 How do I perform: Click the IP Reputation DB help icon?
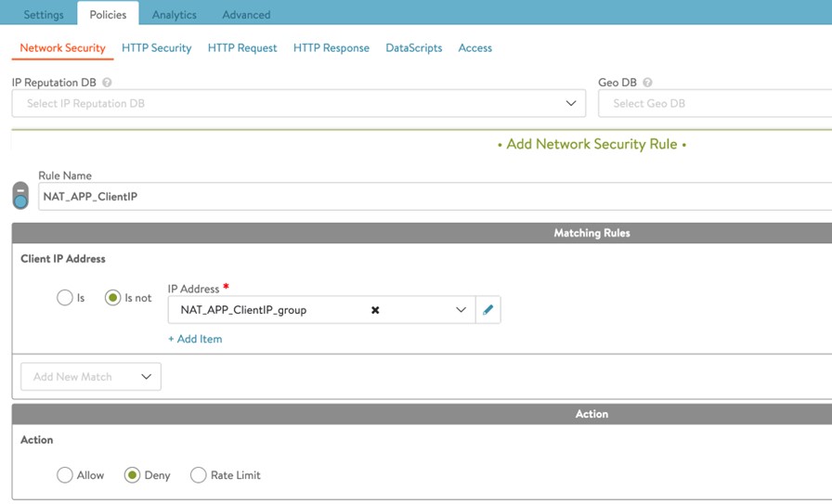tap(108, 83)
